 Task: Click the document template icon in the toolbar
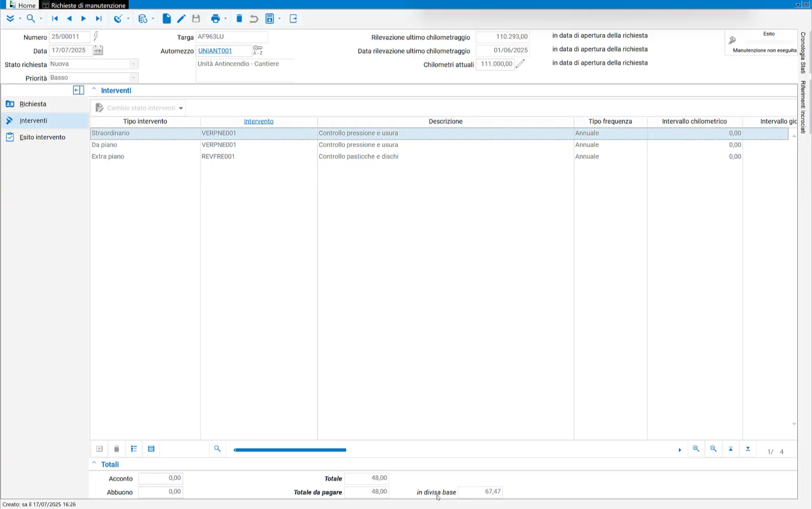[270, 19]
